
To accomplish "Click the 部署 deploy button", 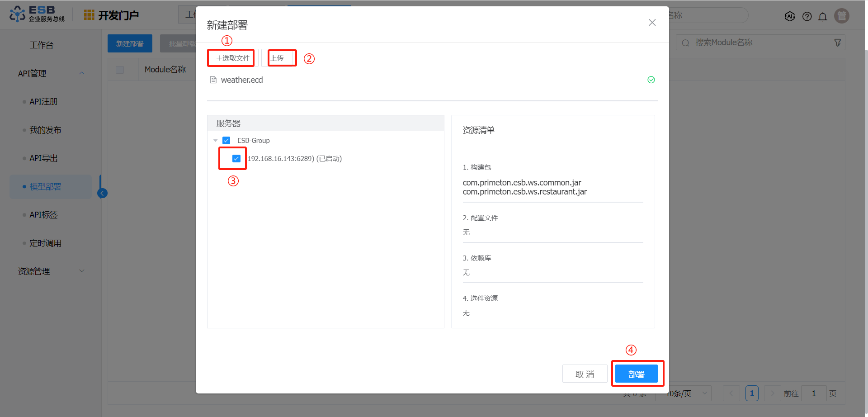I will (x=636, y=374).
